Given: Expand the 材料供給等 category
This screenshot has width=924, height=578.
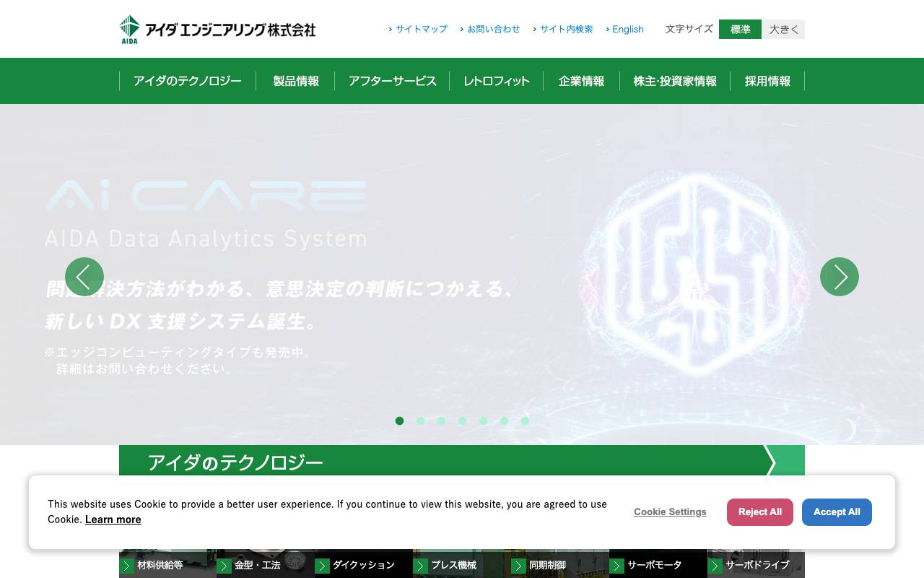Looking at the screenshot, I should pos(127,566).
